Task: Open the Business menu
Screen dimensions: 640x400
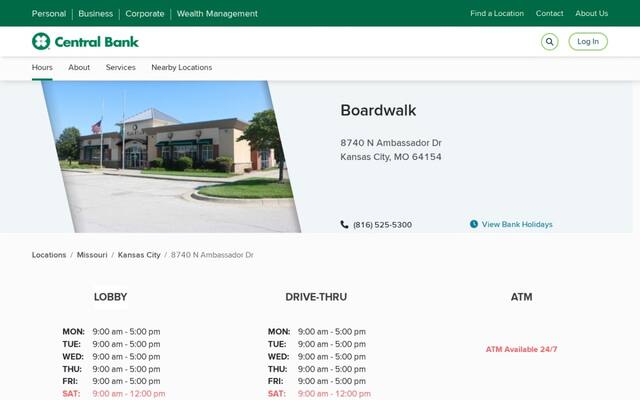Action: pyautogui.click(x=96, y=13)
